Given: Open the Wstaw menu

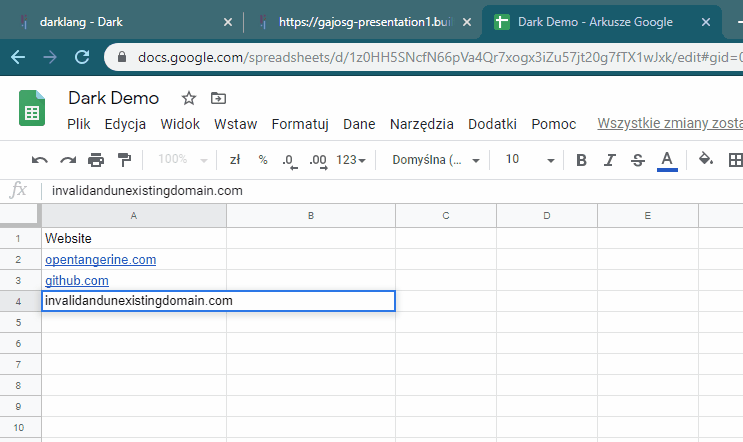Looking at the screenshot, I should (236, 124).
